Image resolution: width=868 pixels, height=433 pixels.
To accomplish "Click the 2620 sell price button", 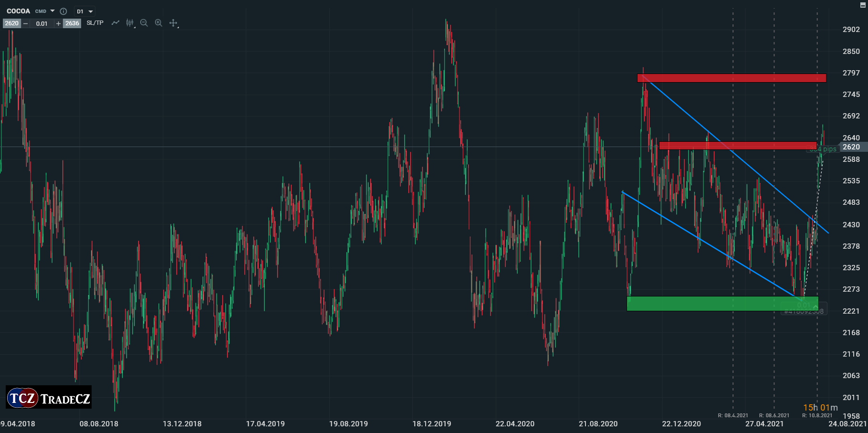I will [11, 23].
